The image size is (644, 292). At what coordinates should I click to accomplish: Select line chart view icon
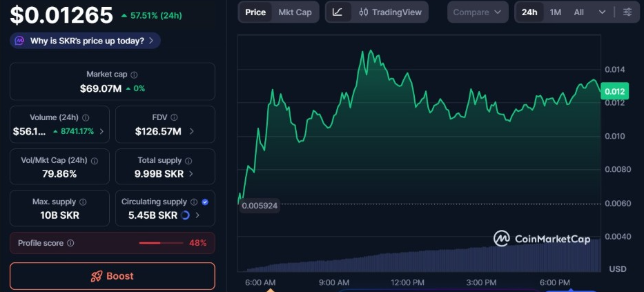338,12
